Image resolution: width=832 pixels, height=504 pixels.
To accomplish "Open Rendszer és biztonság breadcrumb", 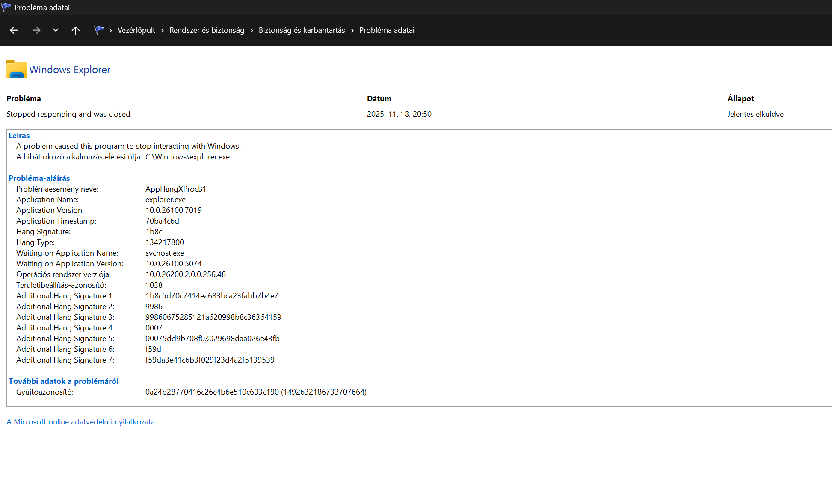I will click(207, 30).
